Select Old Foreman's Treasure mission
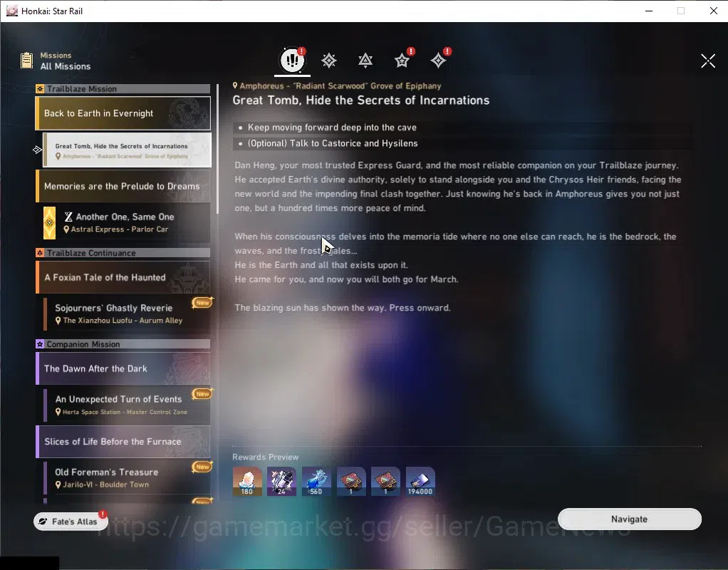This screenshot has width=728, height=570. pyautogui.click(x=127, y=477)
